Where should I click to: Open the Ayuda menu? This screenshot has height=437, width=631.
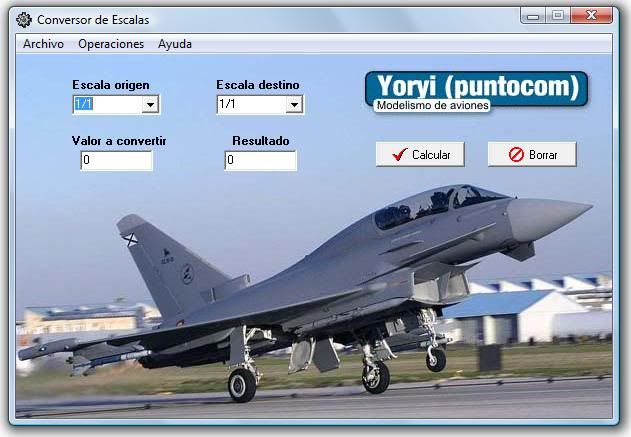[x=175, y=44]
